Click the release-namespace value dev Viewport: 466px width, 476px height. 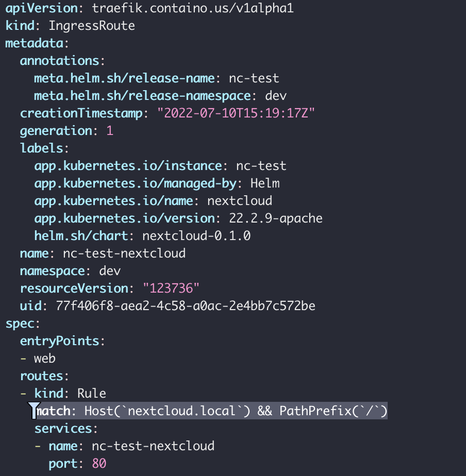[276, 96]
